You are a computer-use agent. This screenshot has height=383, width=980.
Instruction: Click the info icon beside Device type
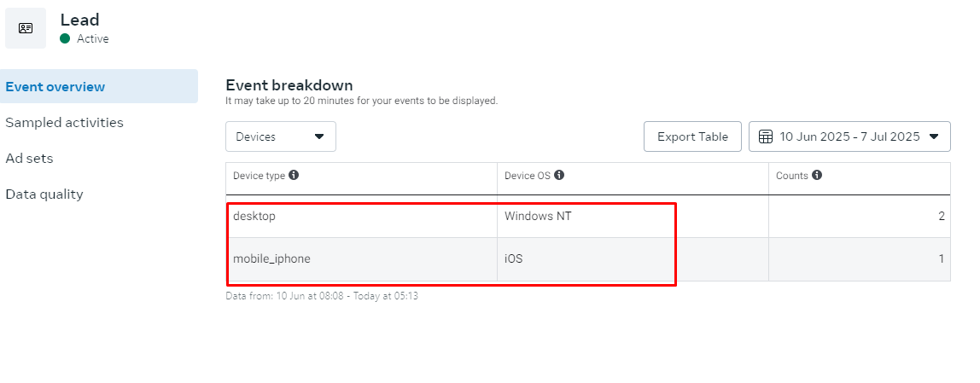tap(294, 175)
